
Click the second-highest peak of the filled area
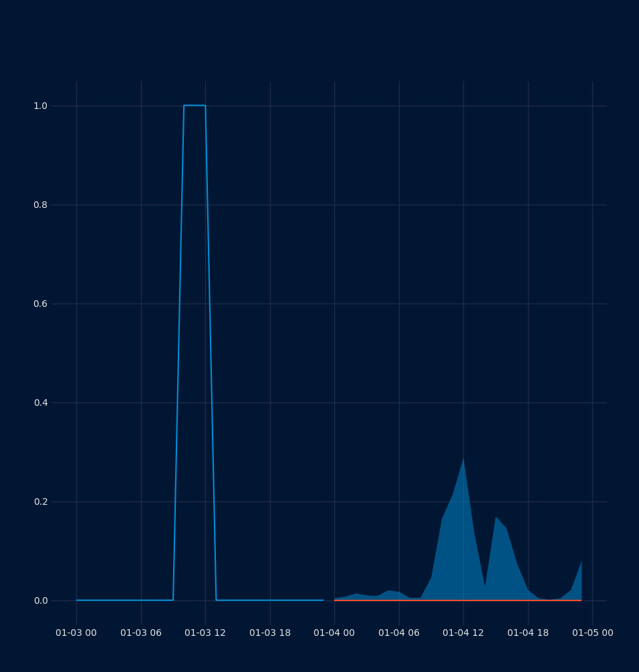(x=496, y=518)
